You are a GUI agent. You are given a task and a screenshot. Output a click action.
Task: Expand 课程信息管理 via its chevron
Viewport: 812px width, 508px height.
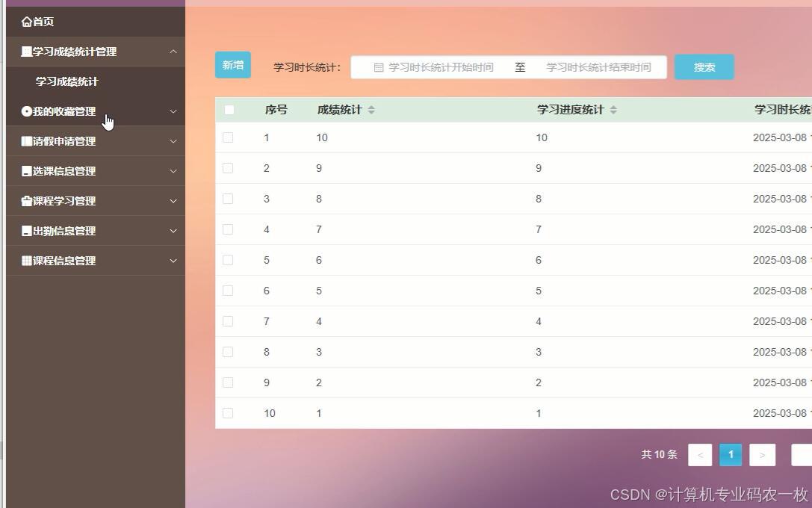(x=173, y=261)
